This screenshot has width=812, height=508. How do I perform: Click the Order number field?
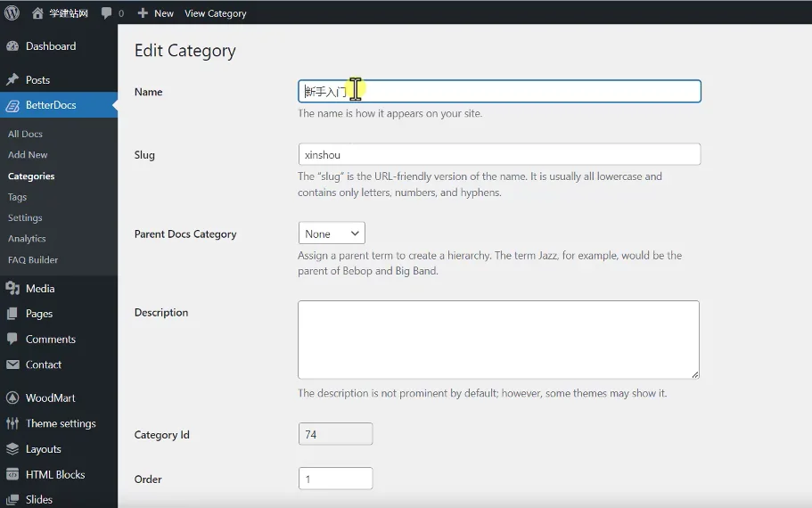335,479
